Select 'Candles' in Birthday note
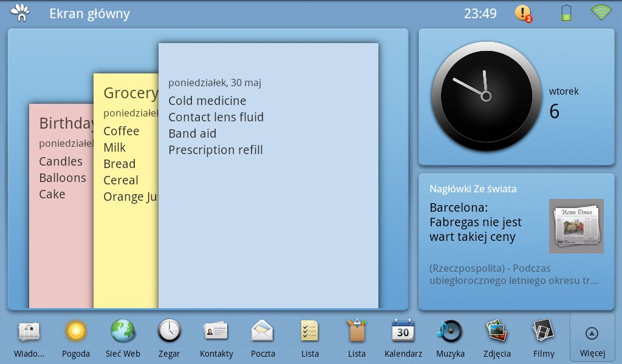 coord(61,161)
